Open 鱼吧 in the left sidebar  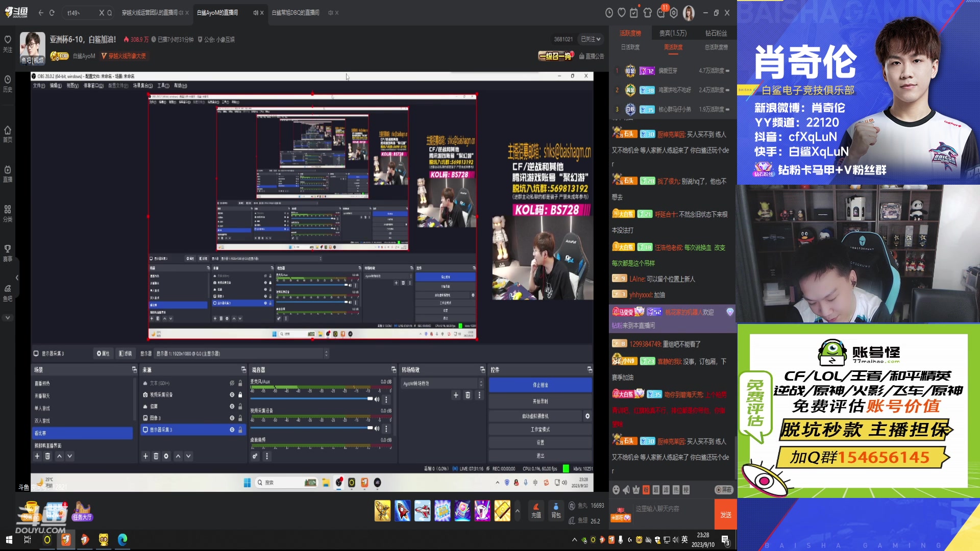click(8, 293)
